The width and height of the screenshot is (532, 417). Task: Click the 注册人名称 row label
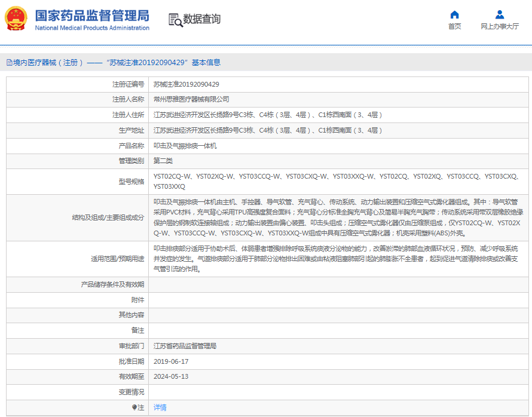coord(129,99)
